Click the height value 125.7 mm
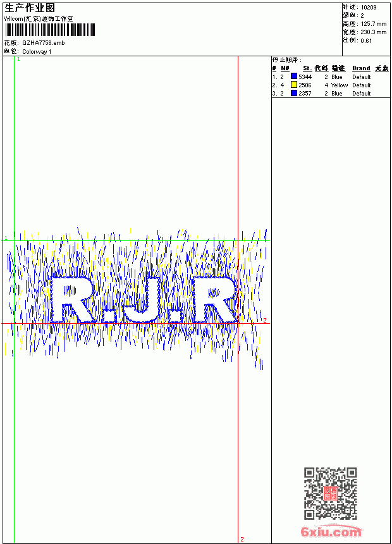This screenshot has height=544, width=392. (374, 24)
